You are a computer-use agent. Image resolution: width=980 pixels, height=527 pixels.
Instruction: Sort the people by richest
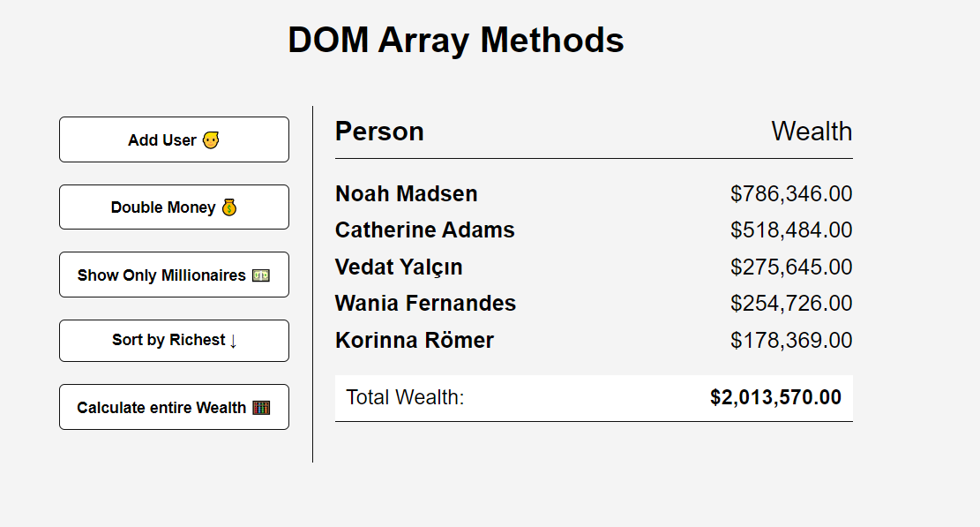174,341
